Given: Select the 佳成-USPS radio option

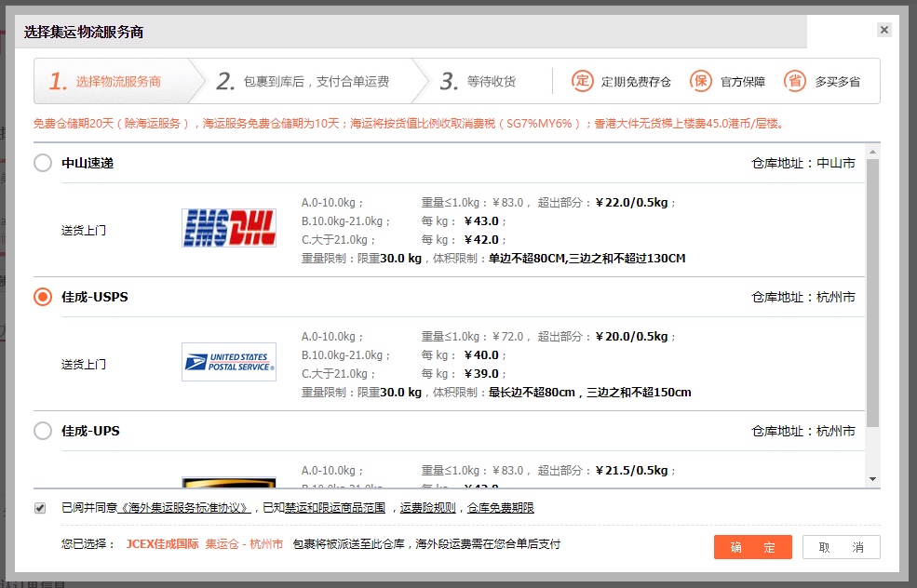Looking at the screenshot, I should pos(43,298).
